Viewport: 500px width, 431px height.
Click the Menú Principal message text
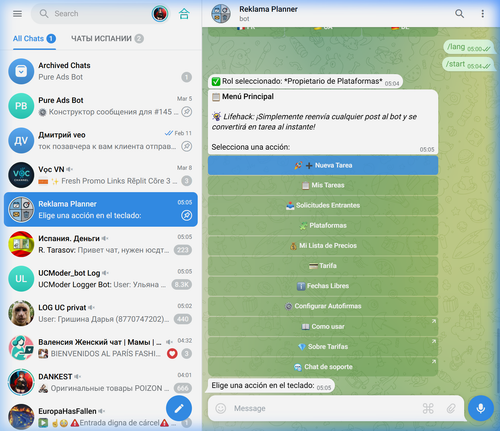(x=248, y=97)
